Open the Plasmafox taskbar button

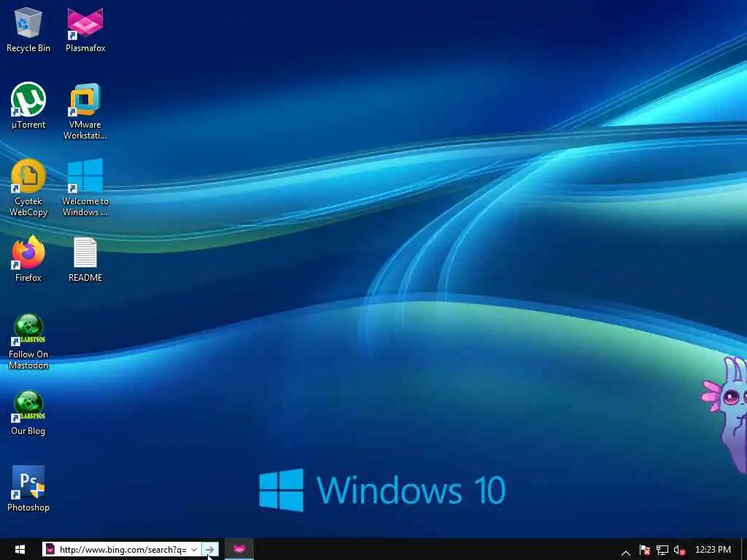(x=239, y=550)
